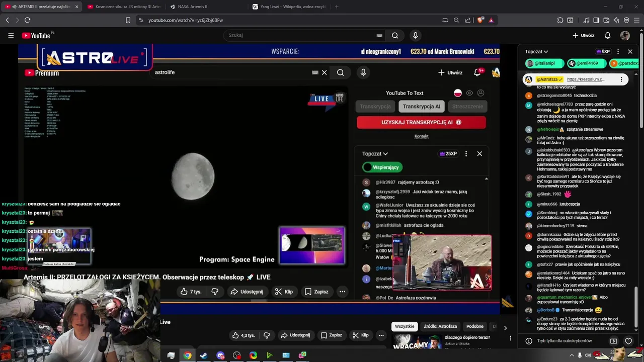Image resolution: width=644 pixels, height=362 pixels.
Task: Open the YouTube notifications bell
Action: pos(608,35)
